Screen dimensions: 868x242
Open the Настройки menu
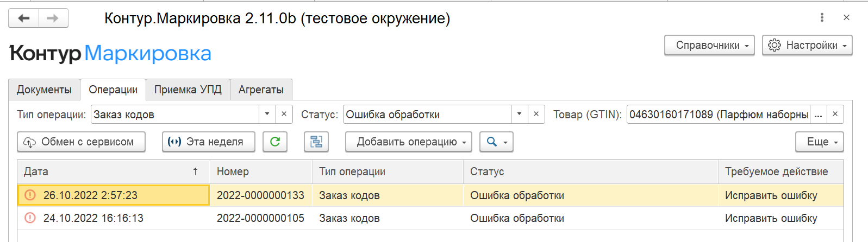point(807,45)
